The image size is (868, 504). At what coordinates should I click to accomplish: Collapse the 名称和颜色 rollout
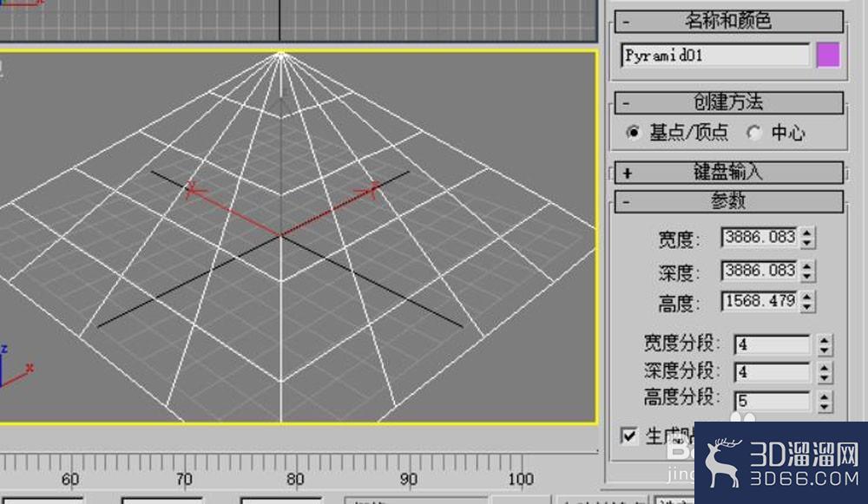tap(728, 22)
